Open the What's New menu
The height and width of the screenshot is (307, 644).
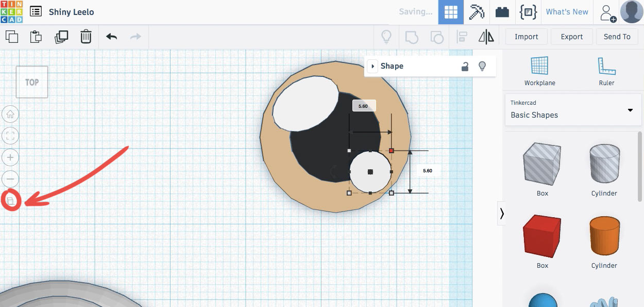click(567, 12)
